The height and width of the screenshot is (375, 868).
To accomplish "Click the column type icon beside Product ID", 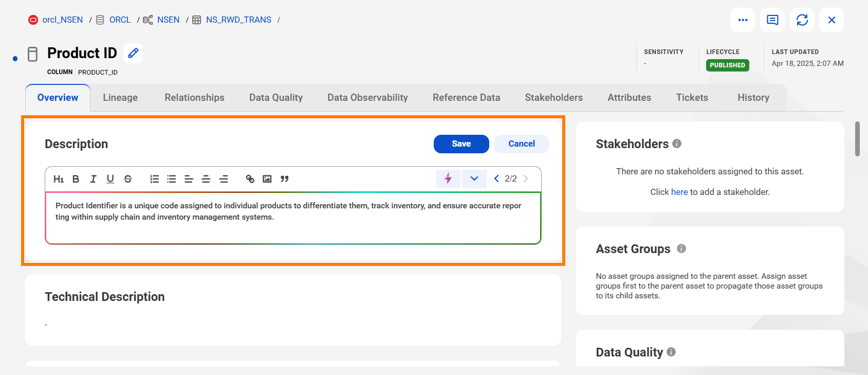I will (32, 54).
